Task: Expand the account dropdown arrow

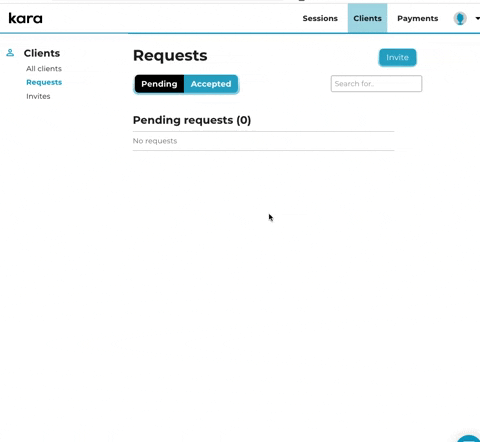Action: 477,19
